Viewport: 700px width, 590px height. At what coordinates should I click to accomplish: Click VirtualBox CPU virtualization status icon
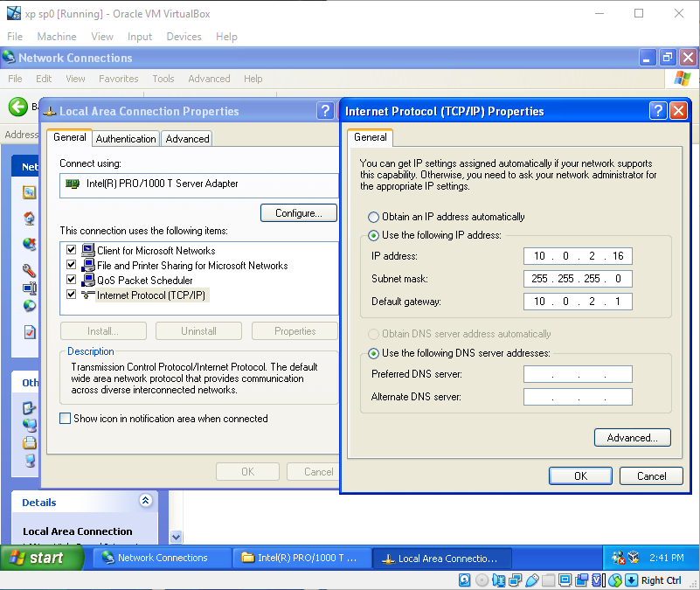click(599, 580)
